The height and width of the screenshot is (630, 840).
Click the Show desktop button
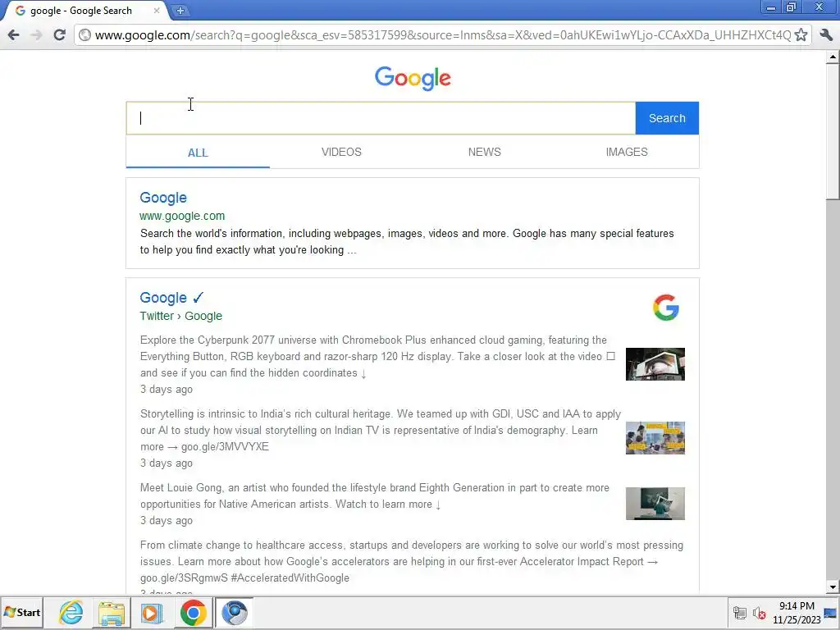click(x=832, y=613)
